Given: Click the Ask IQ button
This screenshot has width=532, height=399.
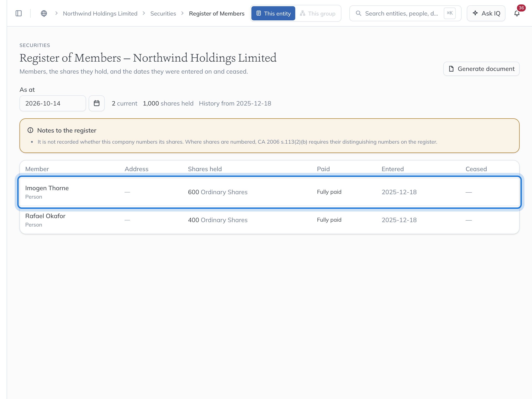Looking at the screenshot, I should tap(486, 14).
